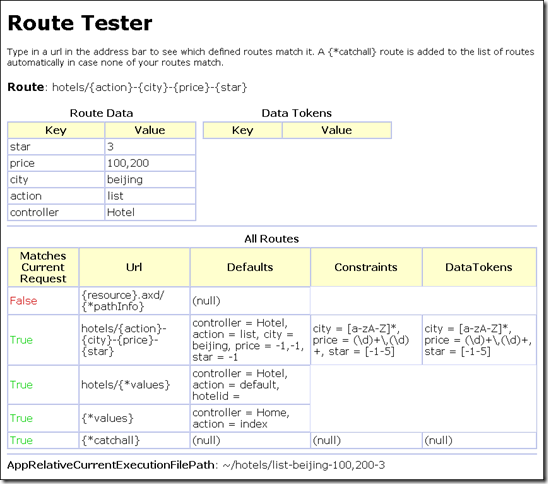Click the city value beijing cell
Viewport: 548px width, 484px height.
[x=150, y=180]
